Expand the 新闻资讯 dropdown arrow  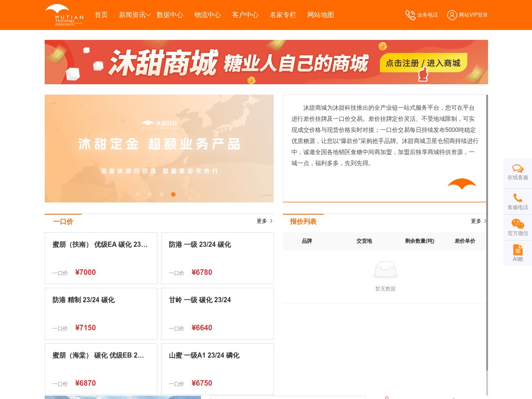coord(149,15)
